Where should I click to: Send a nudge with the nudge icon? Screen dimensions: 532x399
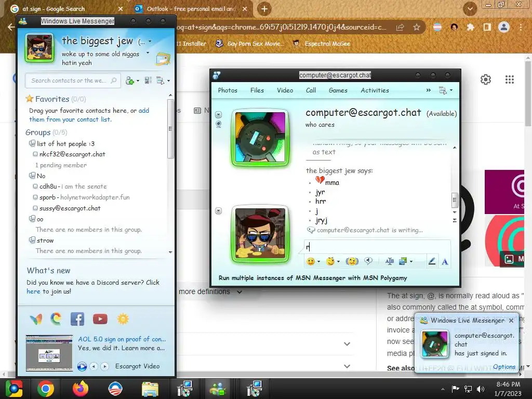[x=352, y=261]
